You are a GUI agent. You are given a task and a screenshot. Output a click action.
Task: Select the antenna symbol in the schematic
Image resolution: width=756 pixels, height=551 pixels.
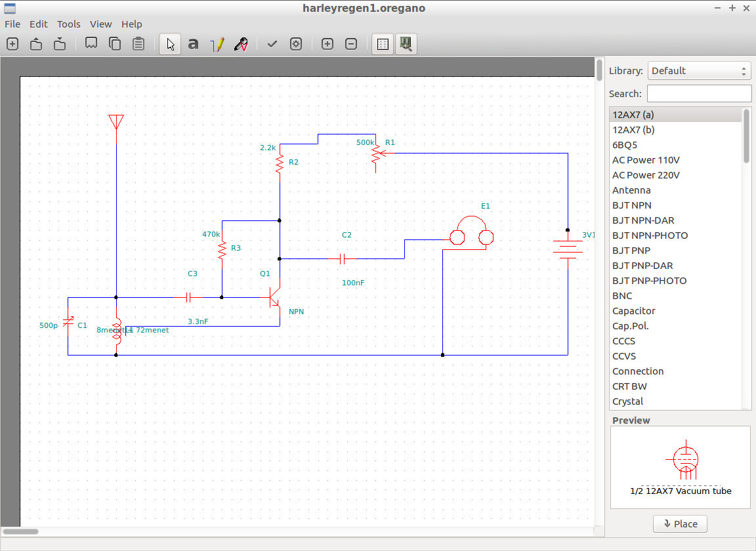116,128
